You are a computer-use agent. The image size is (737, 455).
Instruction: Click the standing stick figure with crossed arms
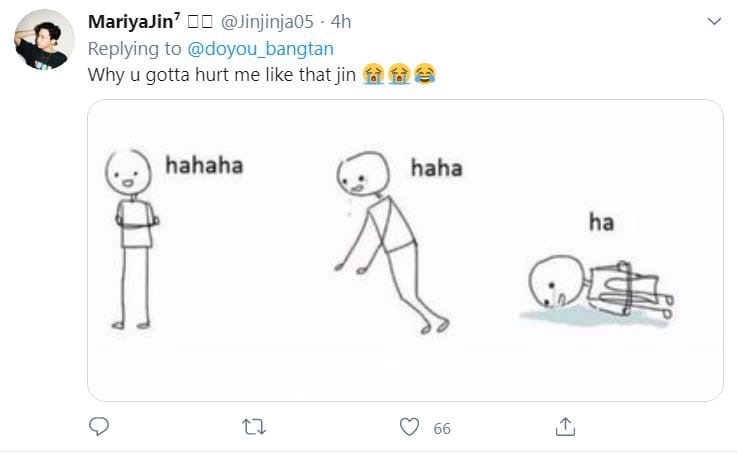point(133,239)
